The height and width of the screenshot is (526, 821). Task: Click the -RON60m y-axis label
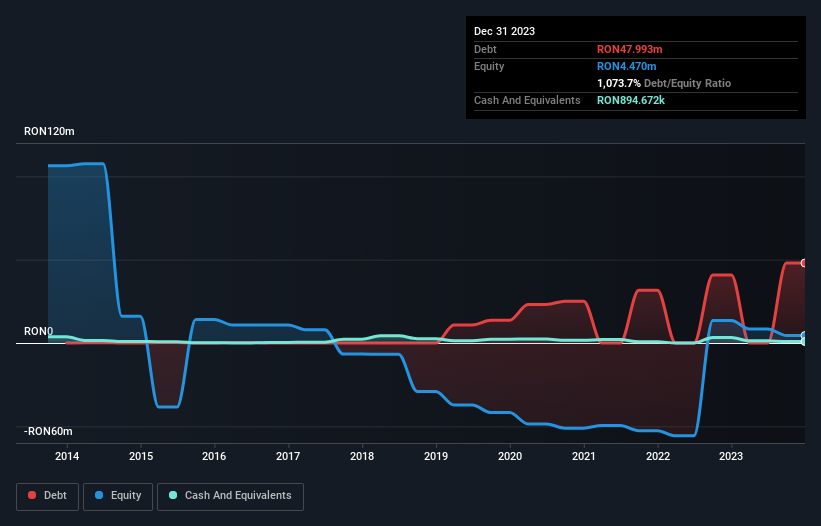tap(48, 431)
